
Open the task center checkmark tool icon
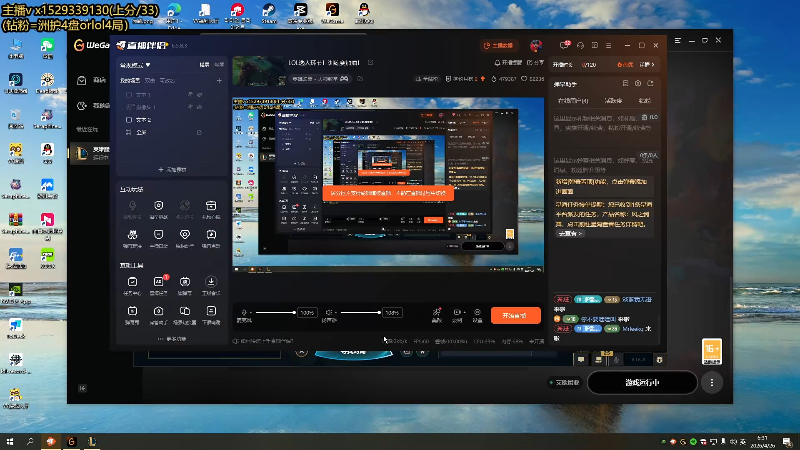coord(132,282)
